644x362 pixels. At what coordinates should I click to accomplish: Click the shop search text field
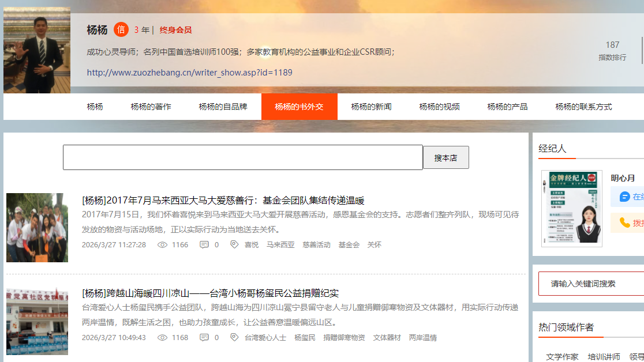click(x=242, y=157)
